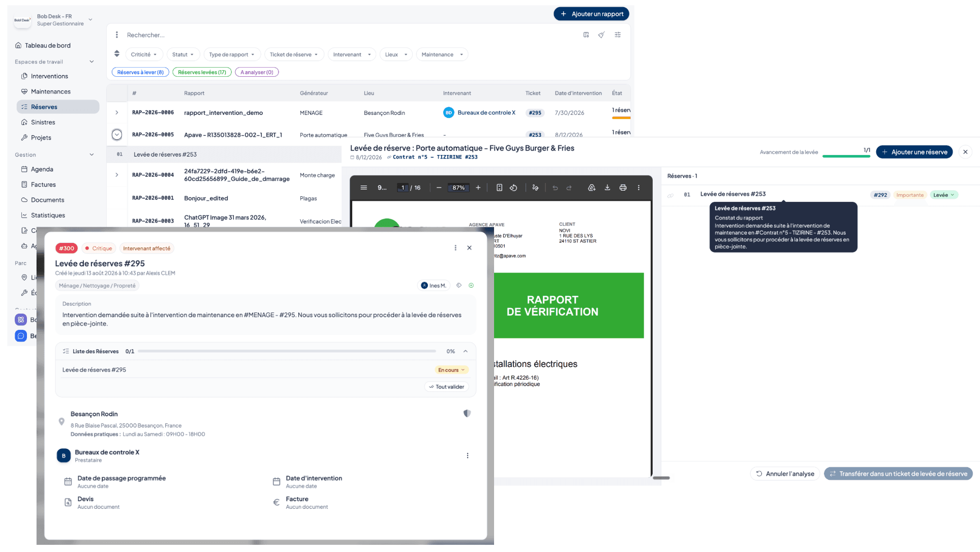Open the Type de rapport dropdown
980x552 pixels.
coord(232,54)
